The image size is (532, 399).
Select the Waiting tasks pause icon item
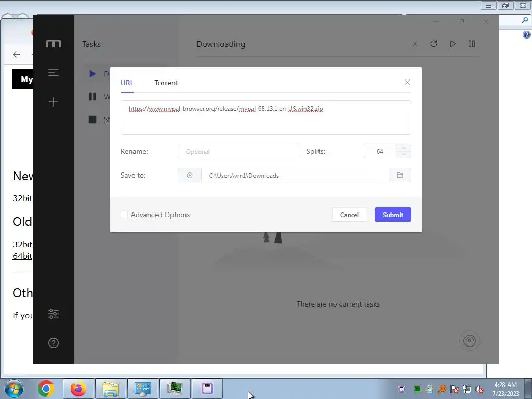92,97
